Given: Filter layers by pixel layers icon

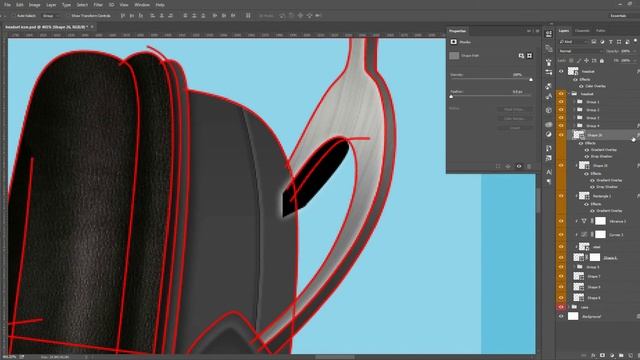Looking at the screenshot, I should (594, 42).
